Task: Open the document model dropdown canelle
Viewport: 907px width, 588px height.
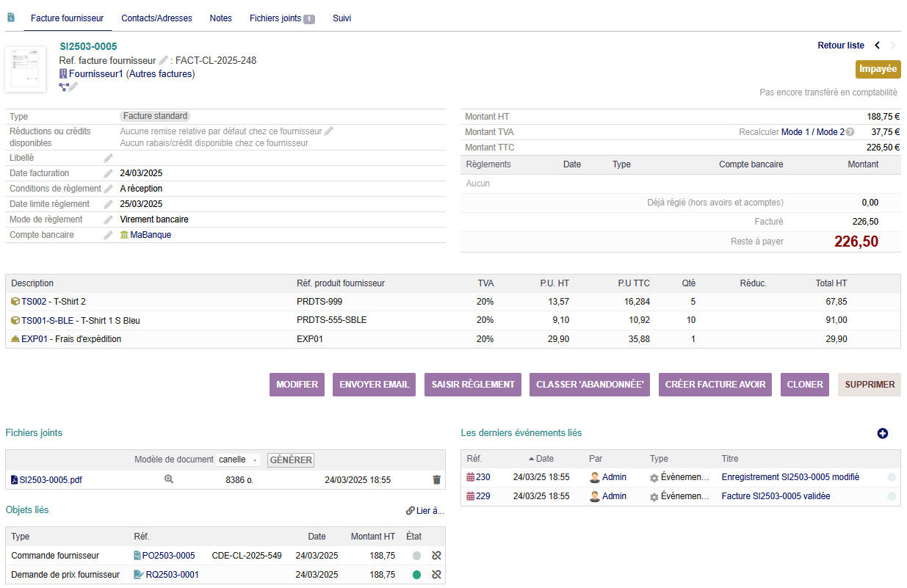Action: point(239,460)
